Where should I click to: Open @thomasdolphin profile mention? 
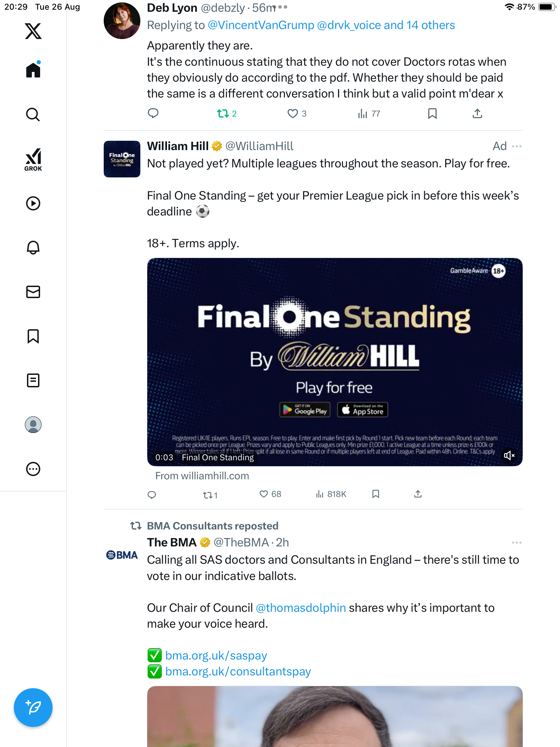(x=301, y=608)
